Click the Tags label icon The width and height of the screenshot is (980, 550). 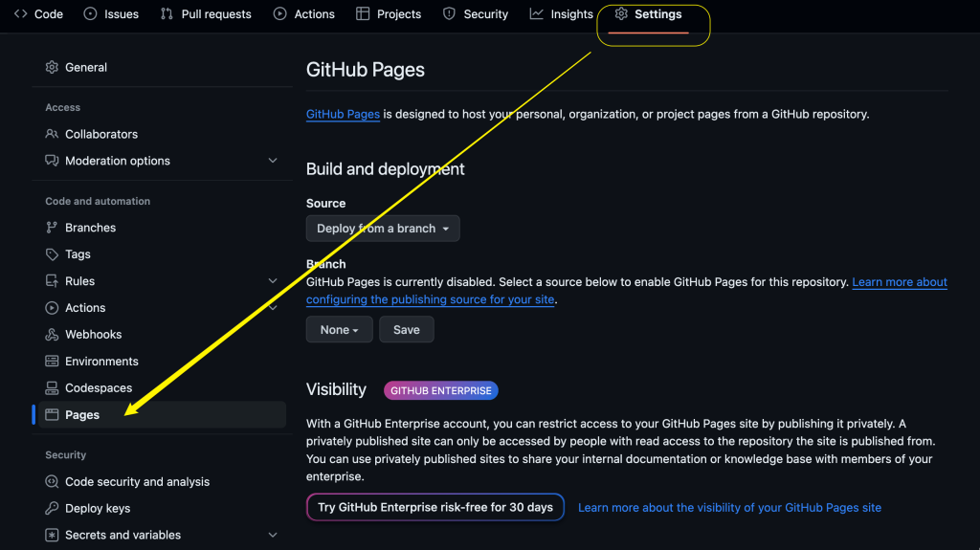(x=52, y=254)
